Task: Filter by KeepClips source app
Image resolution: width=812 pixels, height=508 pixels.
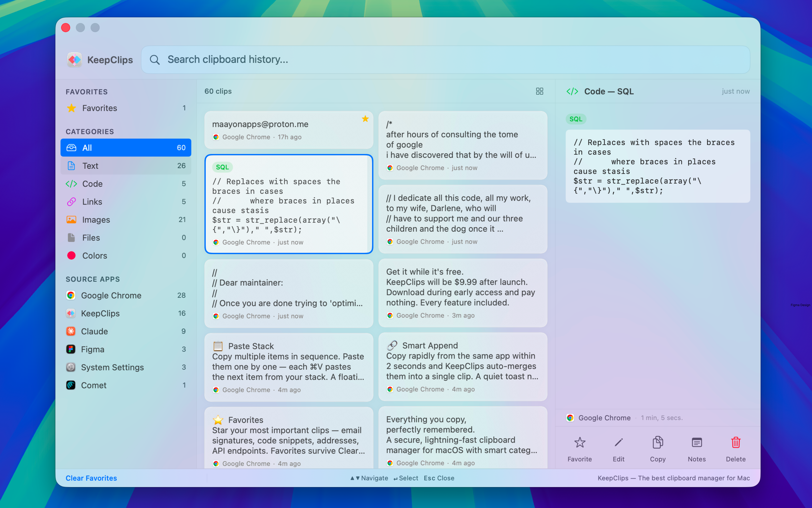Action: [x=126, y=313]
